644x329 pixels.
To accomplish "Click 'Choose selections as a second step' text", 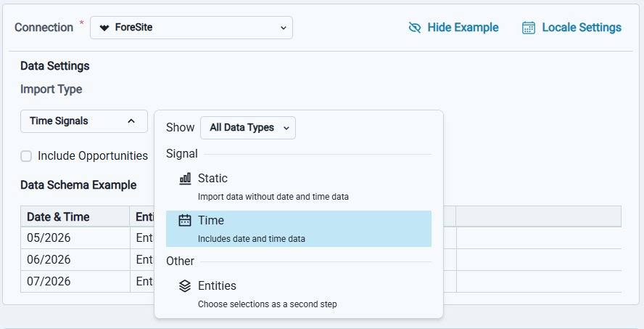I will click(268, 304).
